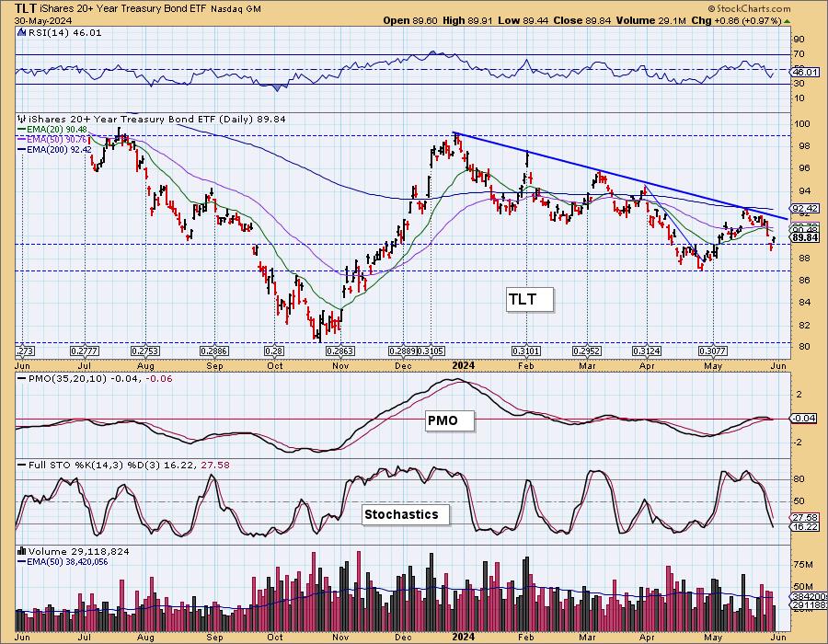Click the 16.22 stochastics tag on right axis
This screenshot has width=828, height=644.
(x=805, y=527)
